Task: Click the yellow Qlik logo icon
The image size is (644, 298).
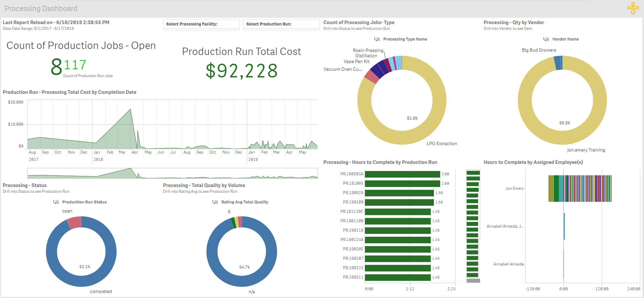Action: 633,8
